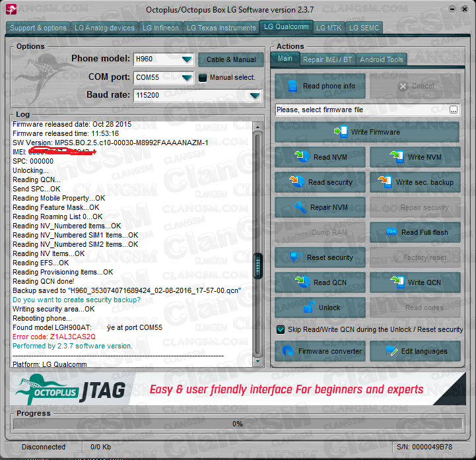Close the Octoplus window

pyautogui.click(x=465, y=9)
